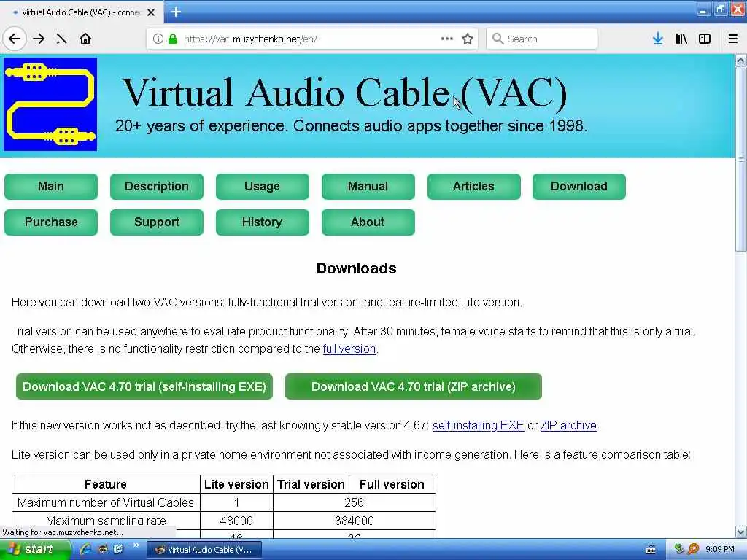Image resolution: width=747 pixels, height=560 pixels.
Task: Click into the browser Search box
Action: [542, 39]
